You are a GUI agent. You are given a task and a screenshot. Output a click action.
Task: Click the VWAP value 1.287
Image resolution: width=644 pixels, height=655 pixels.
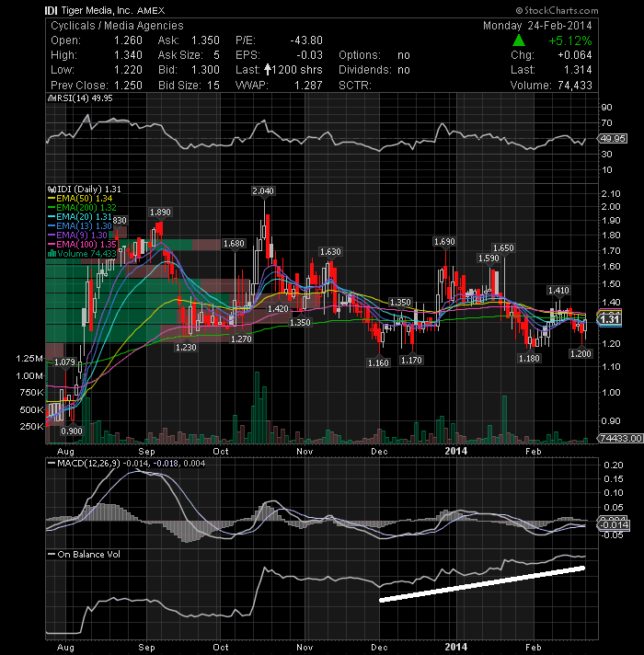coord(308,86)
